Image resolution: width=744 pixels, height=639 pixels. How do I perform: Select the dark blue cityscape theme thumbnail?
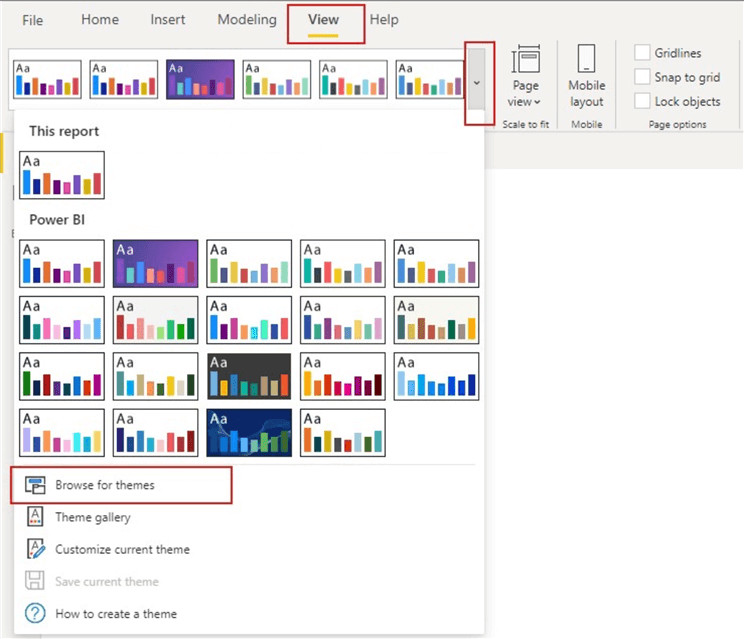pyautogui.click(x=249, y=432)
